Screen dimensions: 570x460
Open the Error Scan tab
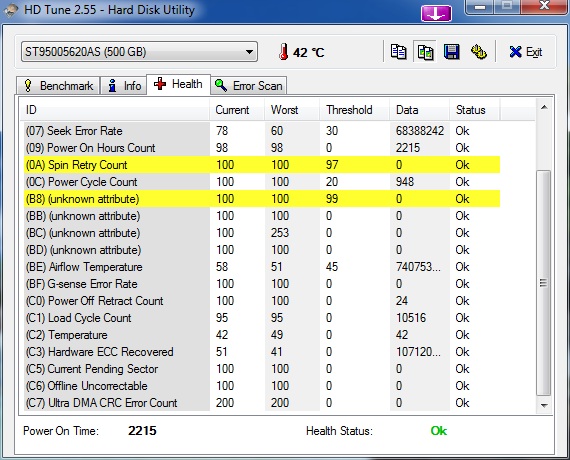click(x=249, y=86)
